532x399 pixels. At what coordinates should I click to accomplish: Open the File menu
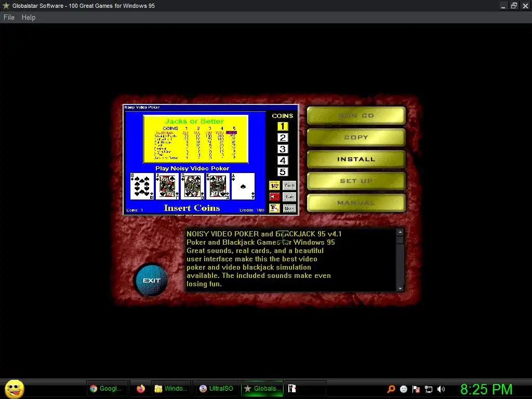pyautogui.click(x=9, y=17)
